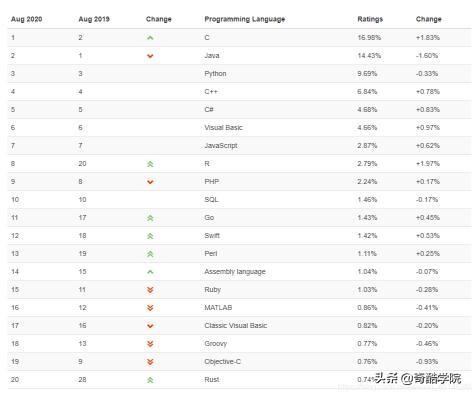The image size is (472, 395).
Task: Select the Python language name
Action: click(215, 74)
